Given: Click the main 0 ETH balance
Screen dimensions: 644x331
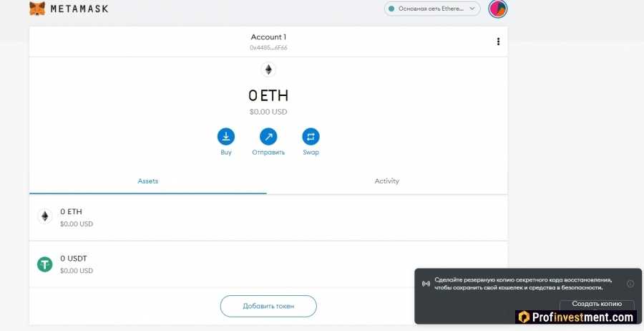Looking at the screenshot, I should pyautogui.click(x=268, y=96).
